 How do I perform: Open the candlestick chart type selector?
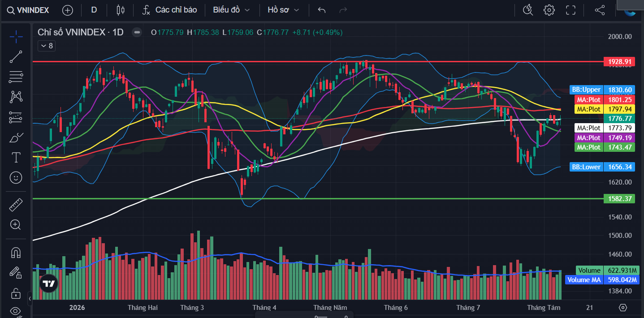point(120,10)
